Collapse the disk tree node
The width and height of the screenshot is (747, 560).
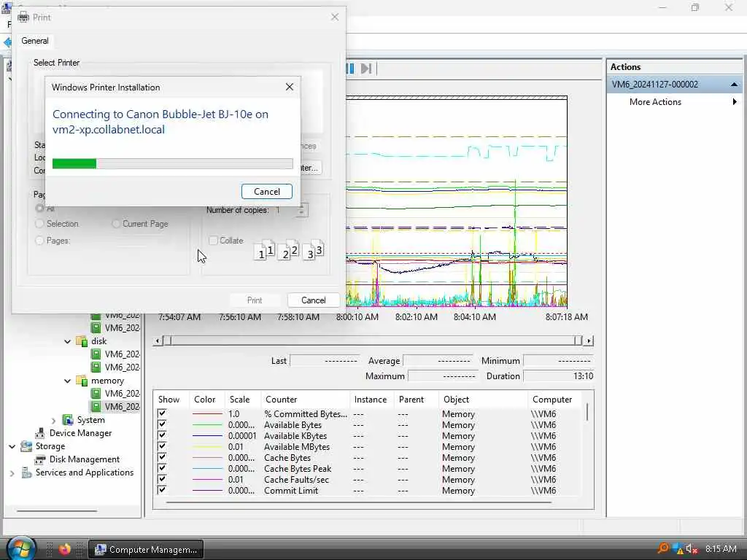(x=67, y=341)
